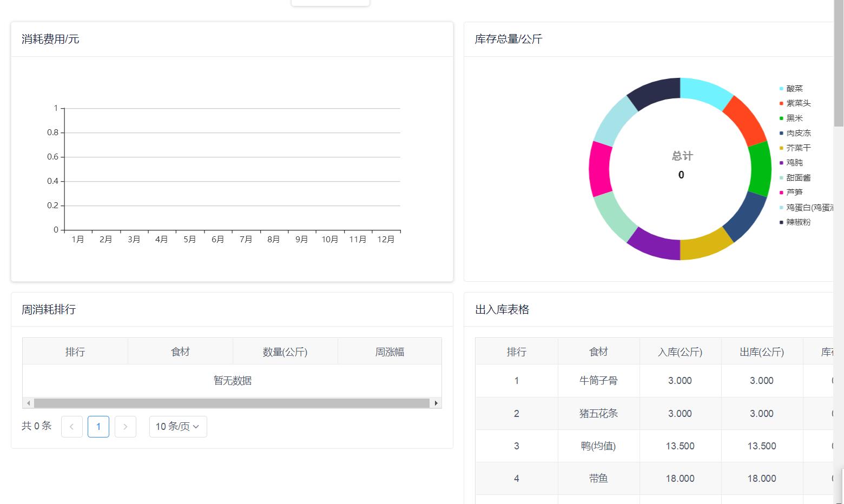This screenshot has height=504, width=844.
Task: Click the horizontal scrollbar thumb in 周消耗排行 table
Action: (232, 403)
